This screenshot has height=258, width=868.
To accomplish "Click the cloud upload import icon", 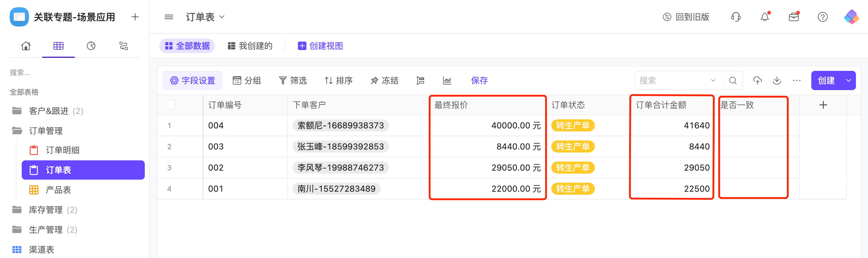I will tap(758, 80).
